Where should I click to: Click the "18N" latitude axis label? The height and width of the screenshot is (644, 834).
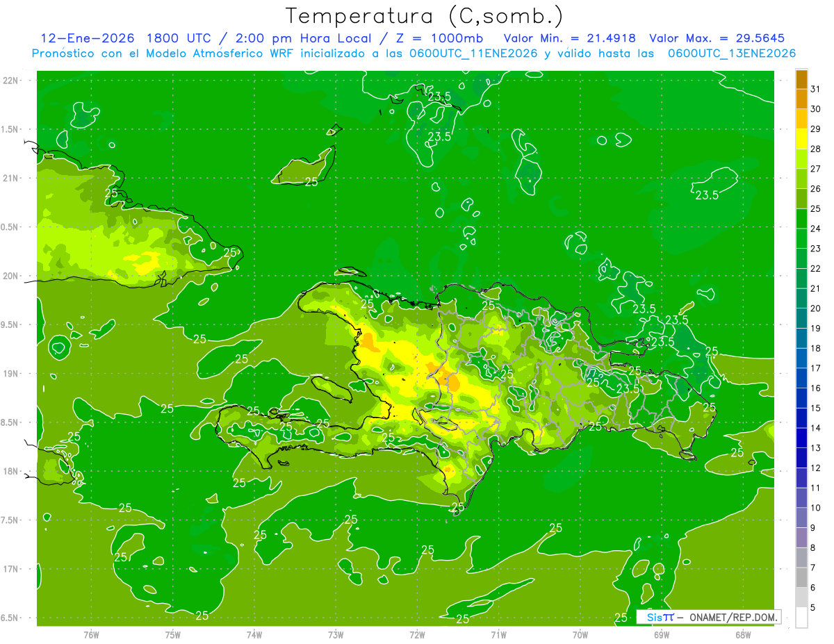pos(11,471)
